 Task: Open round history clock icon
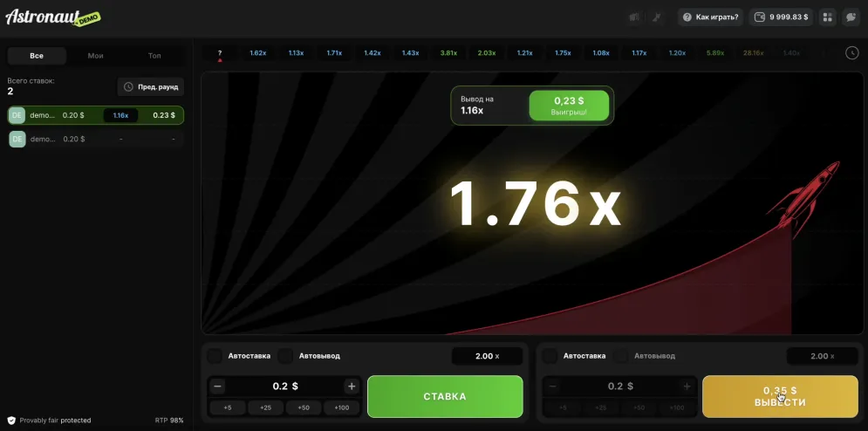[x=851, y=52]
